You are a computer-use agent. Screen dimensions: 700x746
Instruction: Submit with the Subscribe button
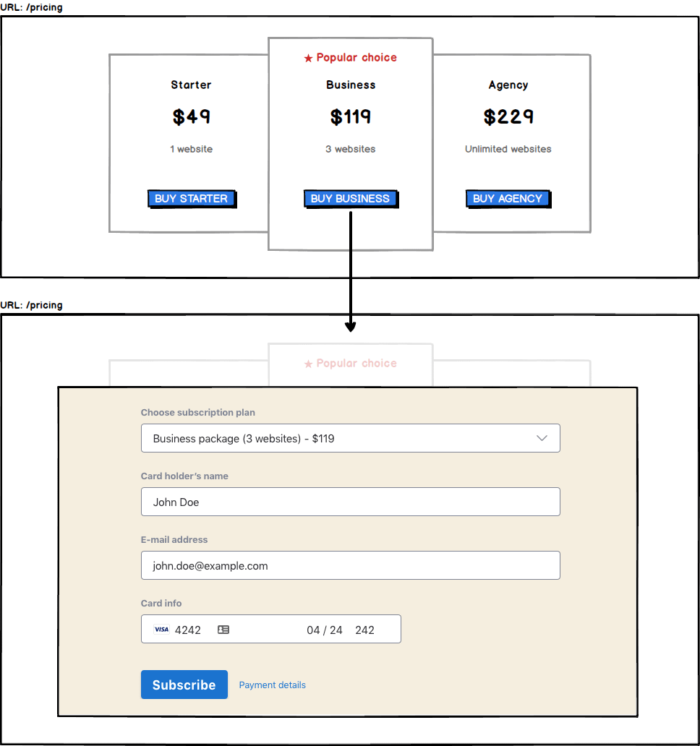184,685
